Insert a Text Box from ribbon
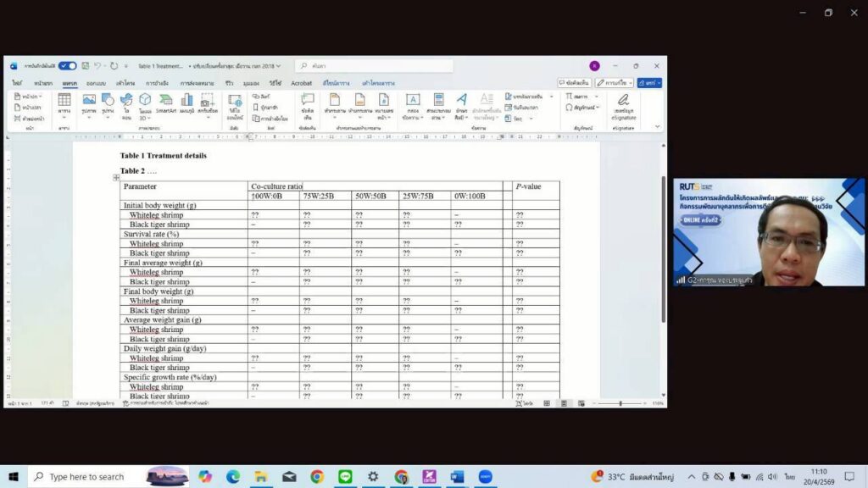 413,103
